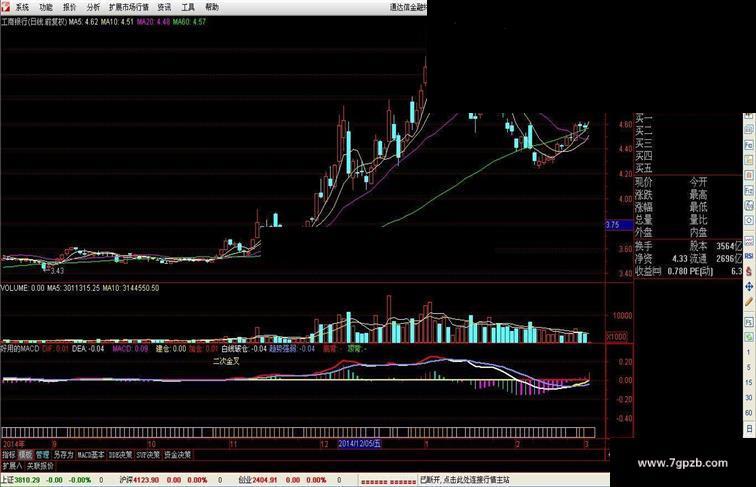The height and width of the screenshot is (487, 756).
Task: Click the yellow notes icon in sidebar
Action: (749, 160)
